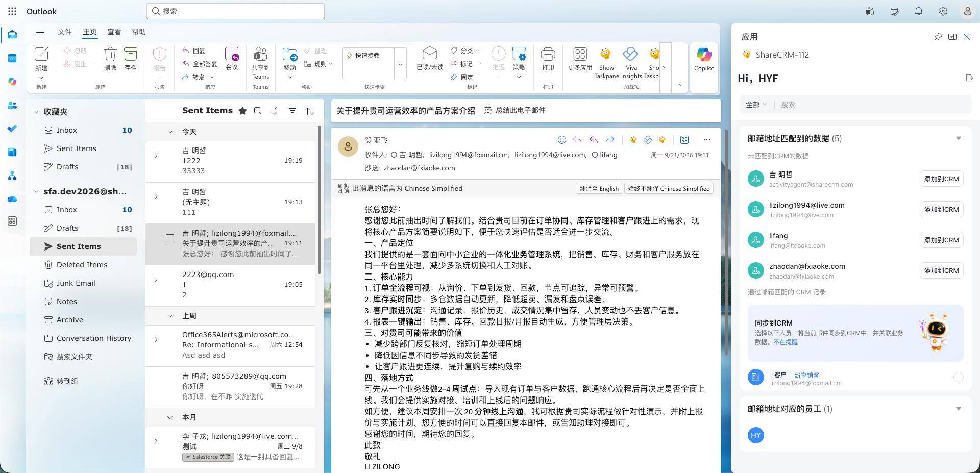Open the 全部 filter dropdown
This screenshot has width=980, height=473.
tap(756, 105)
